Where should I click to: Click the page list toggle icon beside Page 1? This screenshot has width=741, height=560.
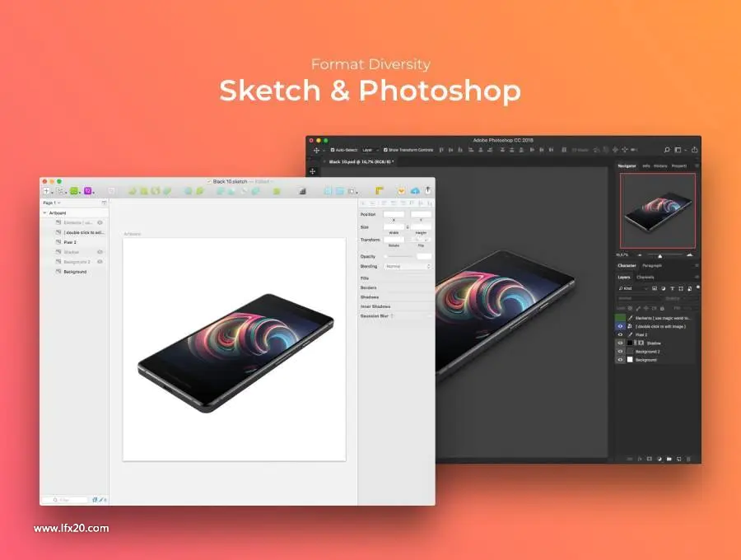tap(104, 203)
